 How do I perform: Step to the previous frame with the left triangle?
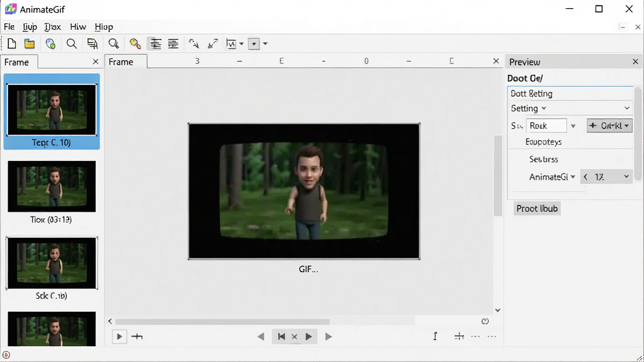click(x=261, y=337)
